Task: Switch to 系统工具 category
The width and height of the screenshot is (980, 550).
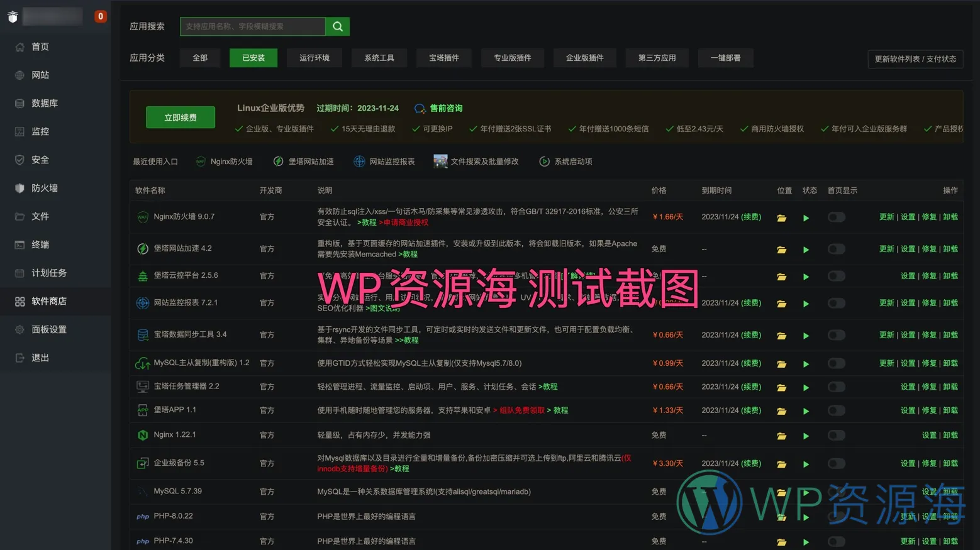Action: pyautogui.click(x=379, y=58)
